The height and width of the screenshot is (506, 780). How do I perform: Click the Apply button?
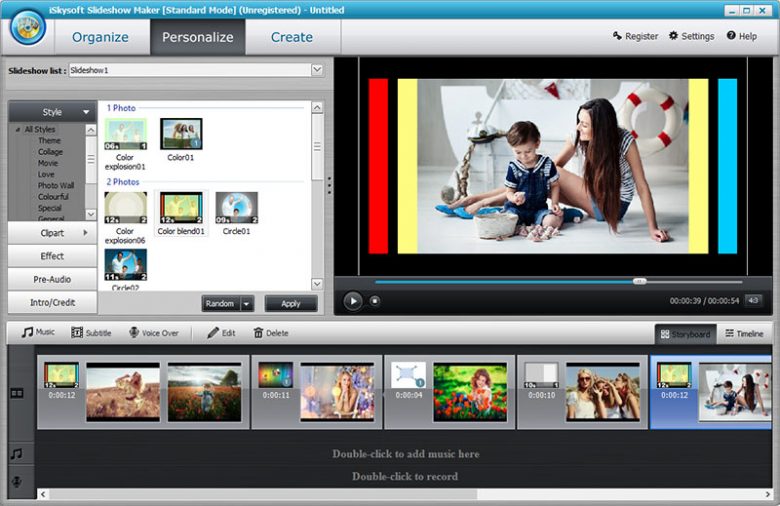[x=290, y=304]
